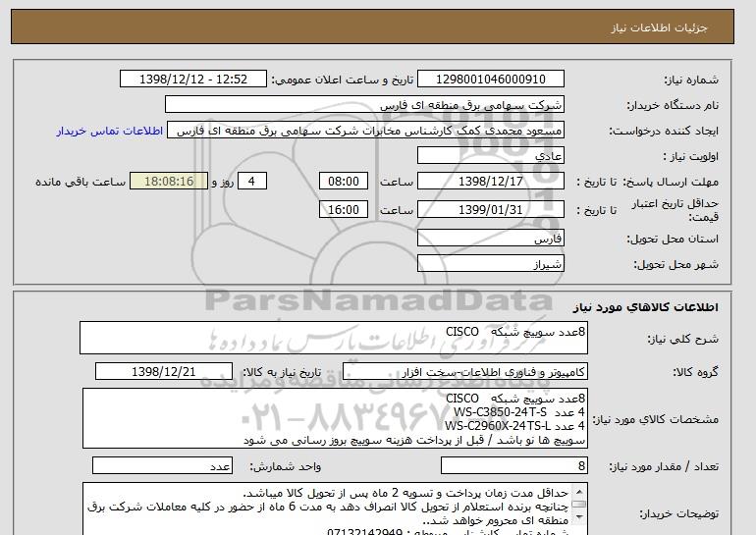Click the section title اطلاعات کالاهای مورد نیاز

[x=645, y=307]
